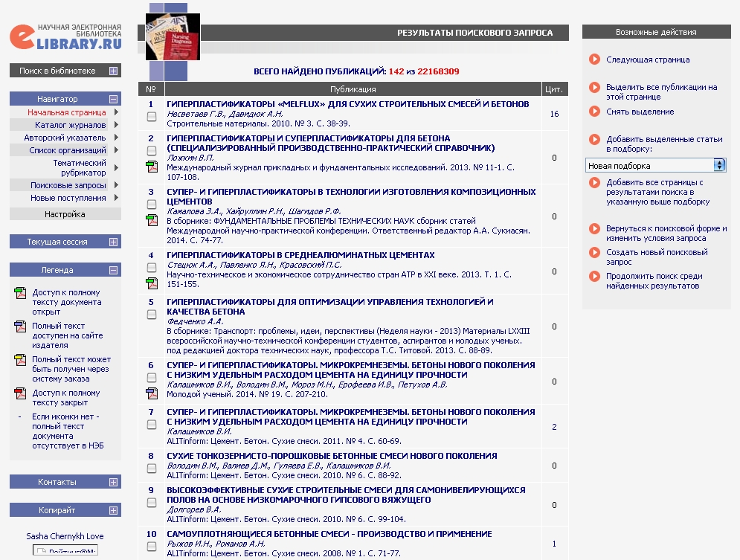Viewport: 740px width, 560px height.
Task: Click arrow icon beside 'Следующая страница'
Action: click(x=594, y=59)
